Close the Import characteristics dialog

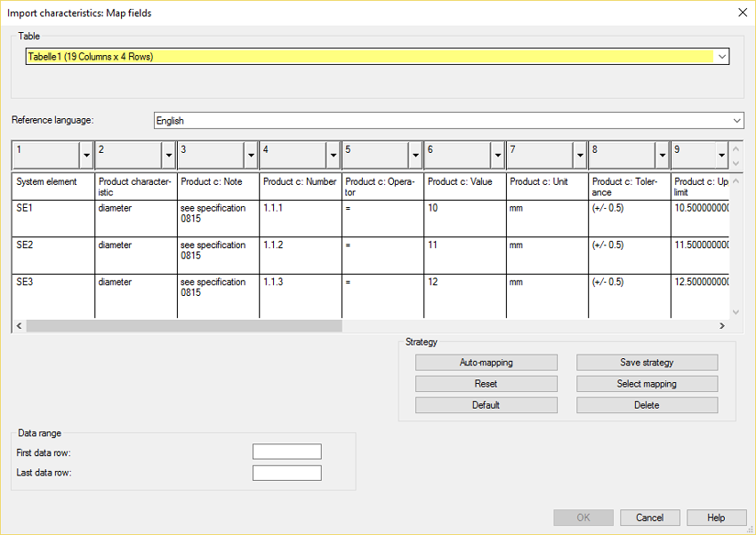pyautogui.click(x=743, y=12)
